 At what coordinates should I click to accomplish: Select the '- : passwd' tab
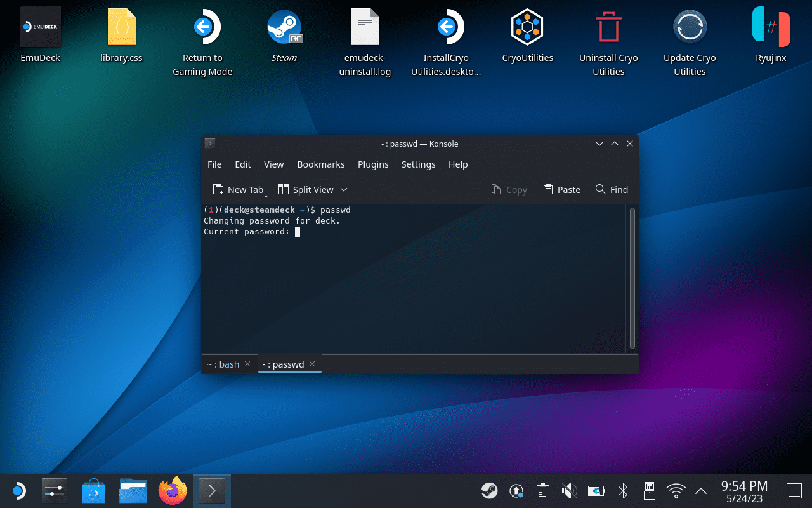point(283,364)
